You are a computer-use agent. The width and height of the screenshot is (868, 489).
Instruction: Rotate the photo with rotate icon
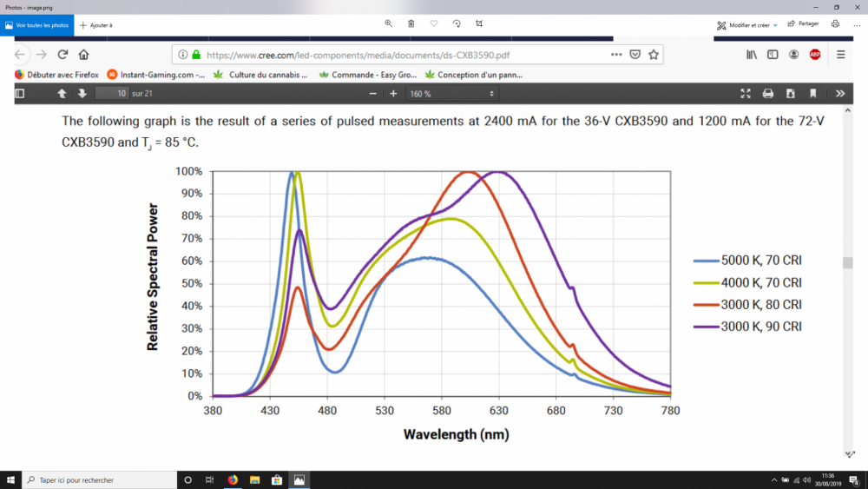[457, 23]
